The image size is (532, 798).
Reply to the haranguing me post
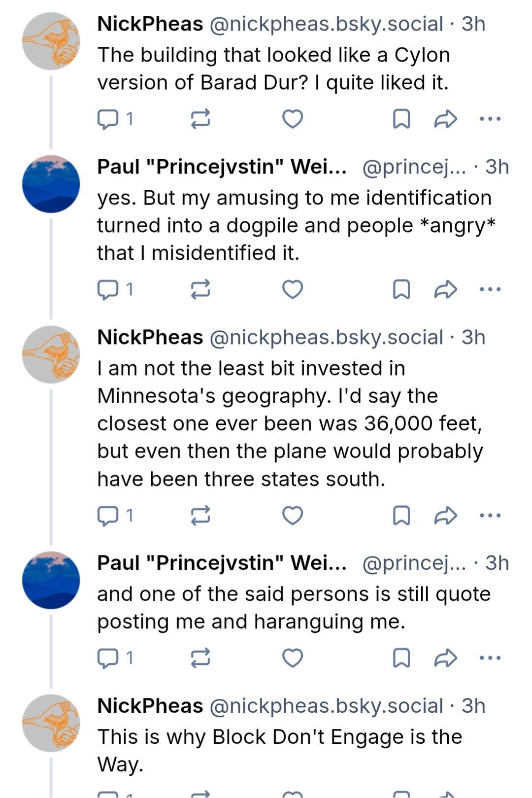coord(108,658)
